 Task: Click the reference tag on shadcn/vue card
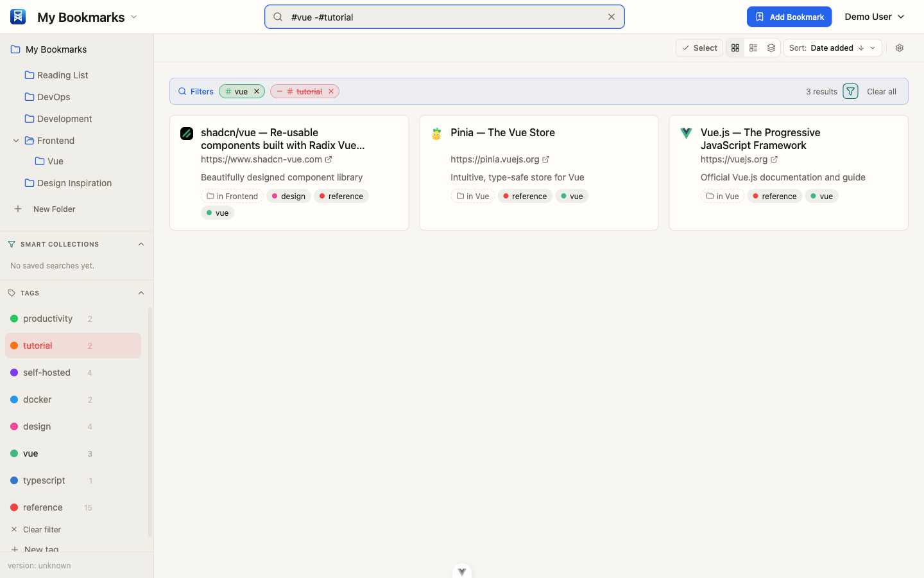click(341, 197)
